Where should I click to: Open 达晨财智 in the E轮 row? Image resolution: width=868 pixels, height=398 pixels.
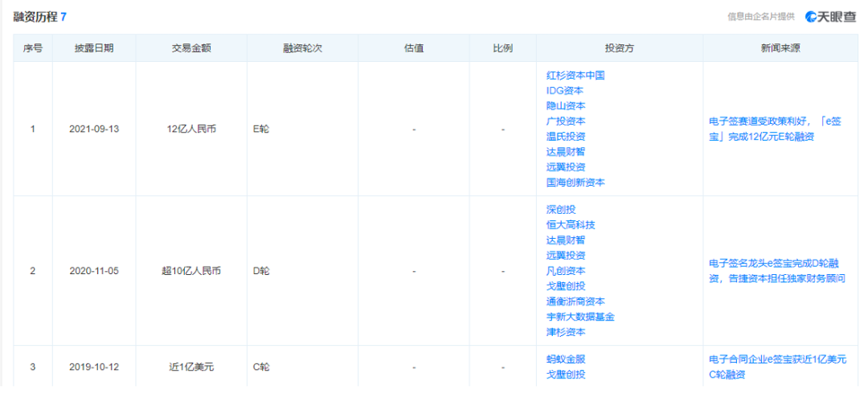coord(566,152)
